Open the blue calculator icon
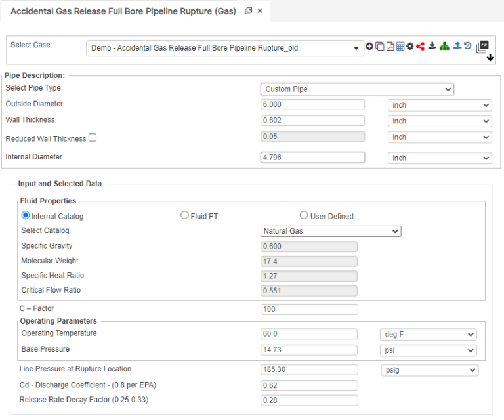 (x=400, y=47)
